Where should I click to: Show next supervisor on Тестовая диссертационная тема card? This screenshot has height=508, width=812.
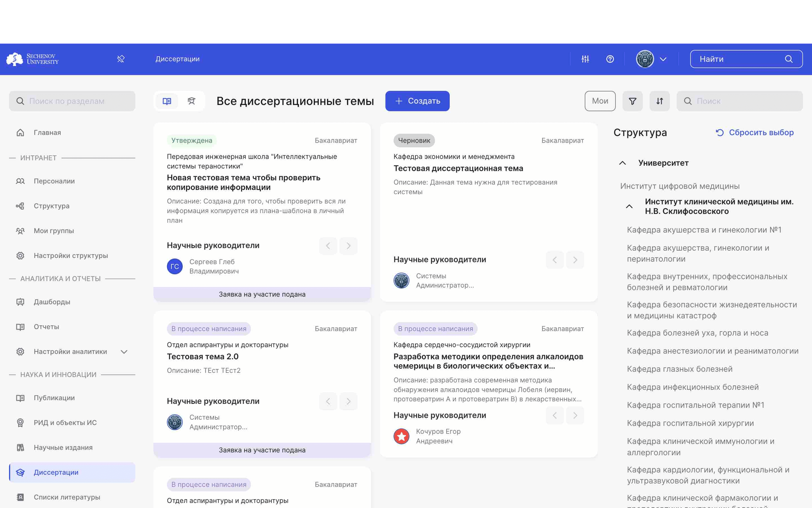click(575, 260)
